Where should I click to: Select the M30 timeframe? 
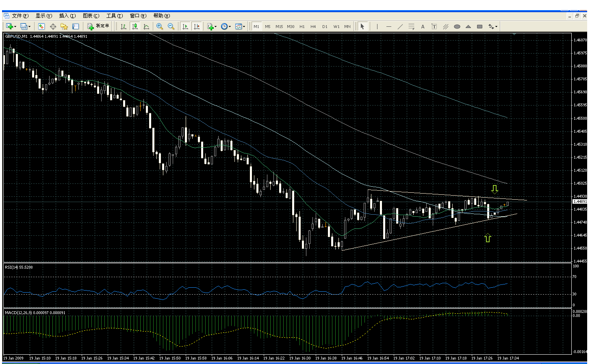point(291,26)
